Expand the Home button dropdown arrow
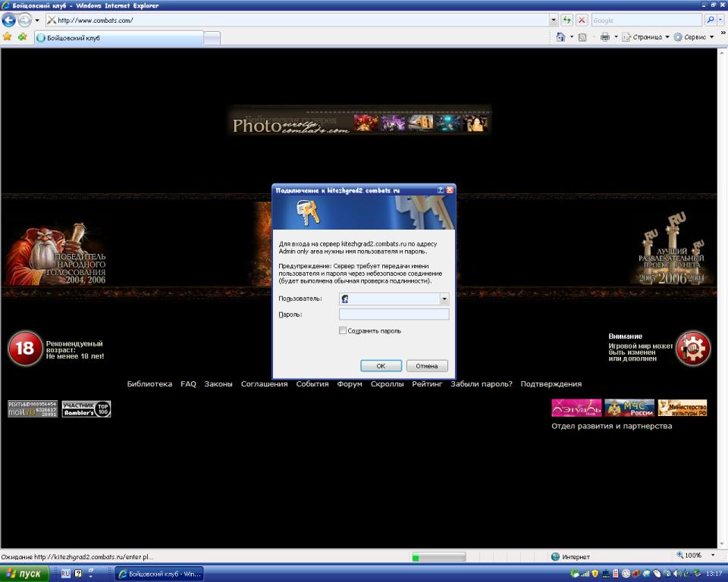The image size is (728, 582). click(x=572, y=37)
